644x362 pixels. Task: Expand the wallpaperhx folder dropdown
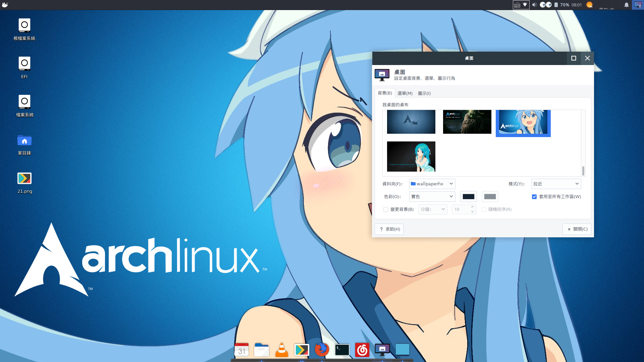432,184
